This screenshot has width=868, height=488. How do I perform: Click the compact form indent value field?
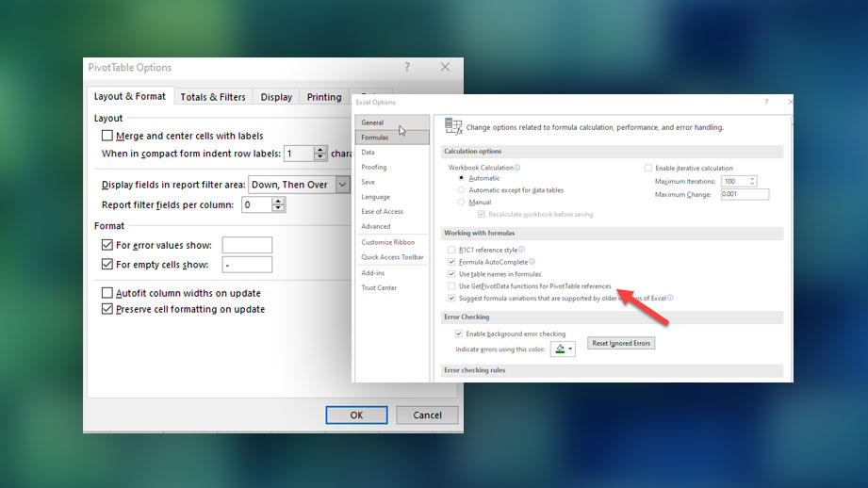299,154
